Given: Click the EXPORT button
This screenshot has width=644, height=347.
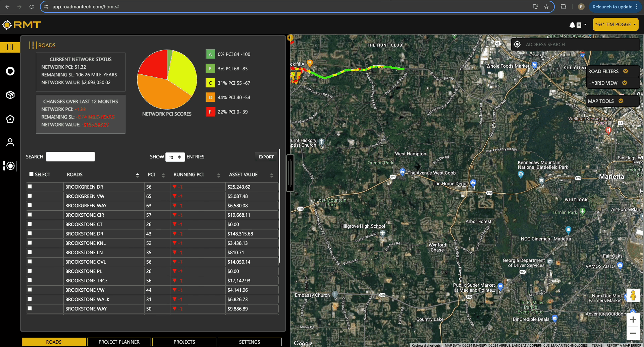Looking at the screenshot, I should [x=266, y=157].
